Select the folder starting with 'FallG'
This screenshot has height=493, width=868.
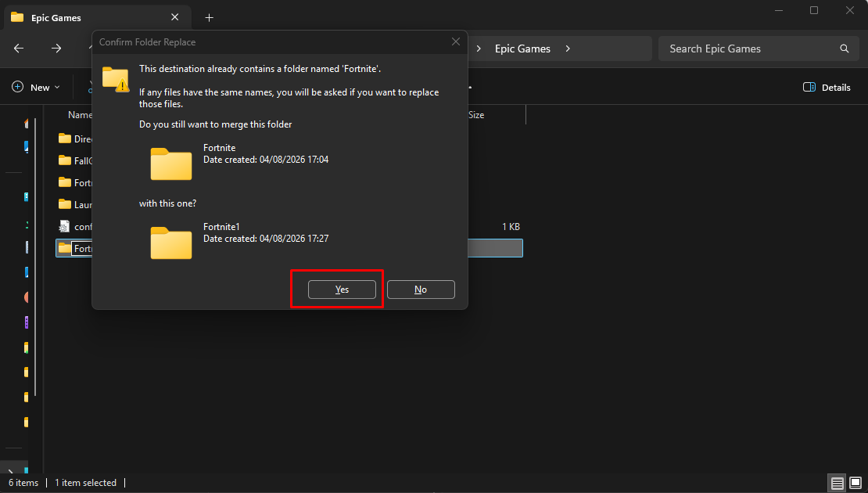(75, 160)
